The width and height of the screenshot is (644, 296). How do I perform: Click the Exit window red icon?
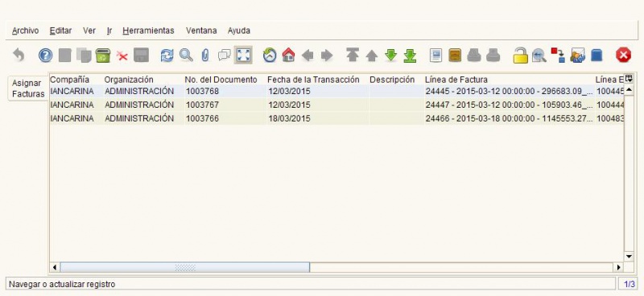click(623, 55)
